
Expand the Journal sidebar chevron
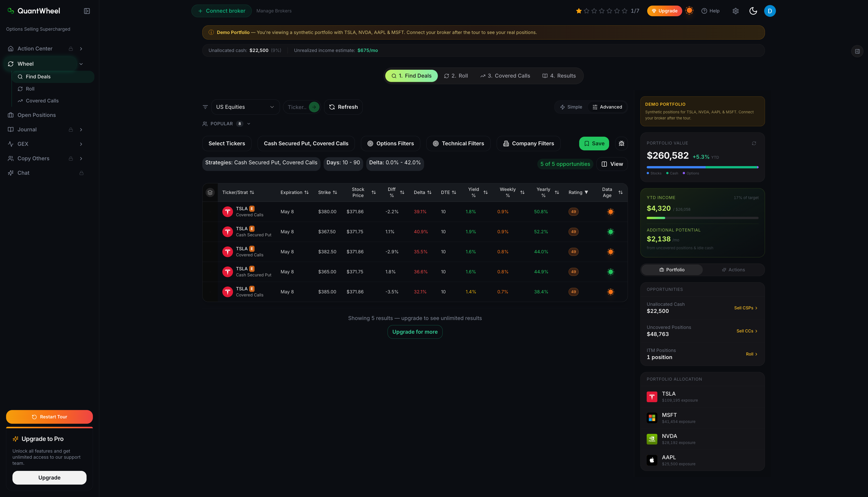point(81,130)
